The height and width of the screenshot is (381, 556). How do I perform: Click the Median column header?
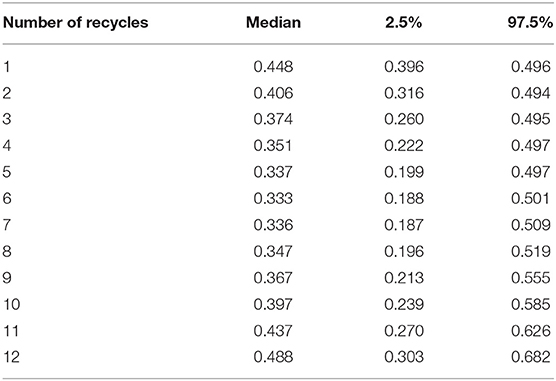point(273,23)
